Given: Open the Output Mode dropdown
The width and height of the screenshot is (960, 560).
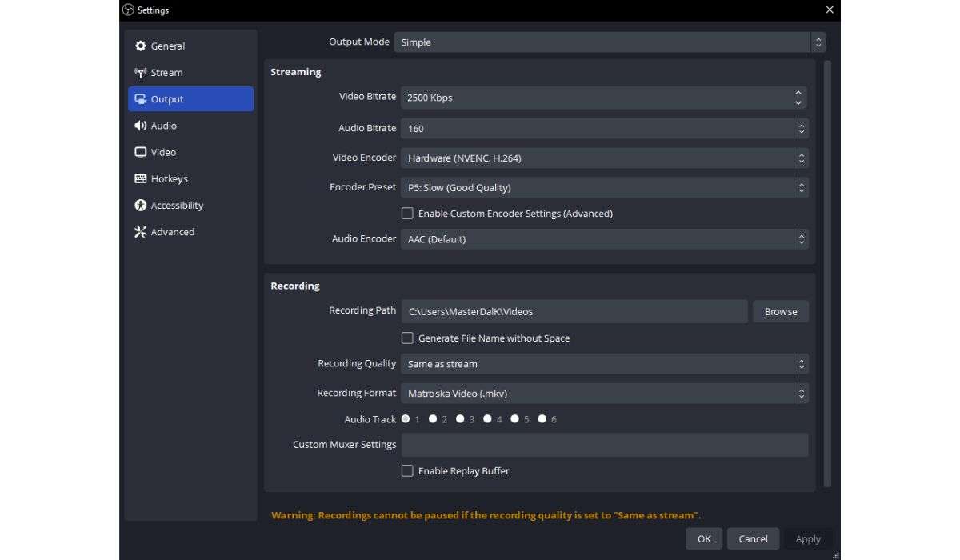Looking at the screenshot, I should tap(608, 42).
